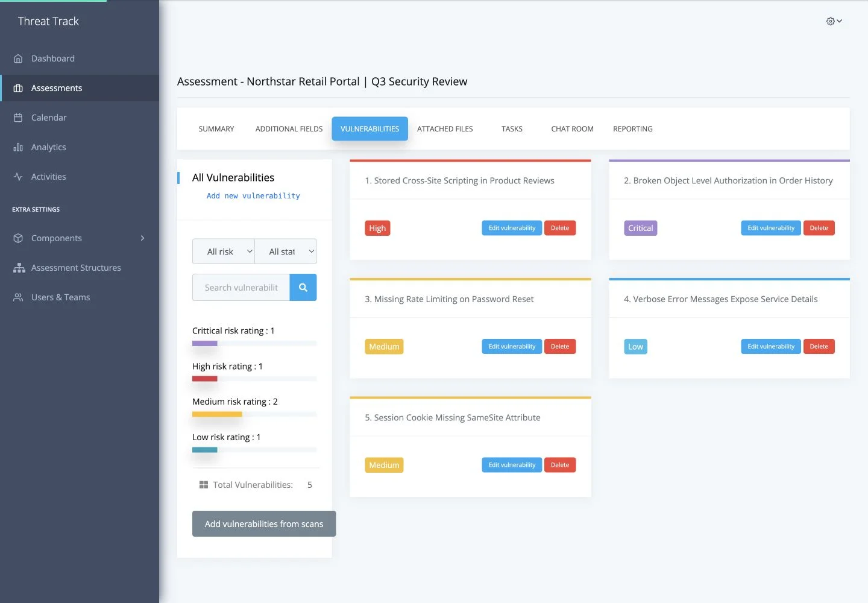868x603 pixels.
Task: Expand the Components submenu chevron
Action: point(142,238)
